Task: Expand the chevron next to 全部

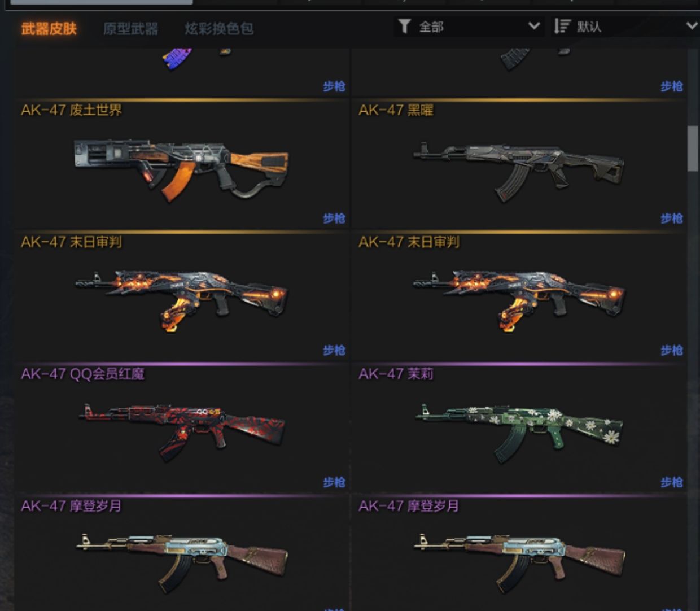Action: click(533, 26)
